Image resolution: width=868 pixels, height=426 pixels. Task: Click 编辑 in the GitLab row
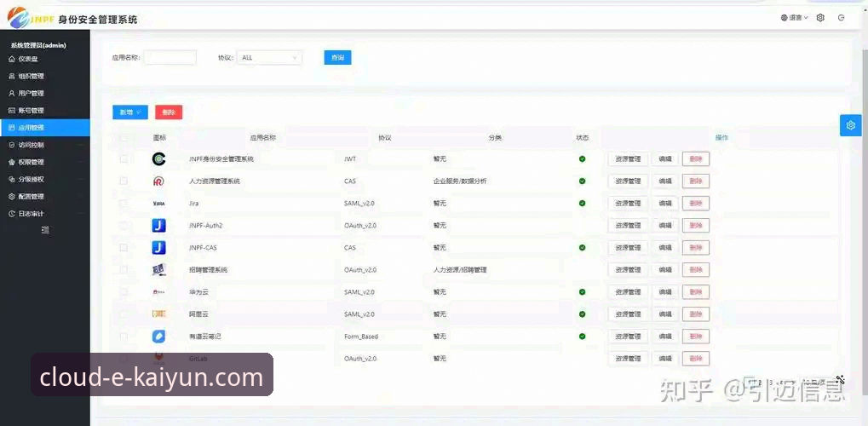pos(664,359)
